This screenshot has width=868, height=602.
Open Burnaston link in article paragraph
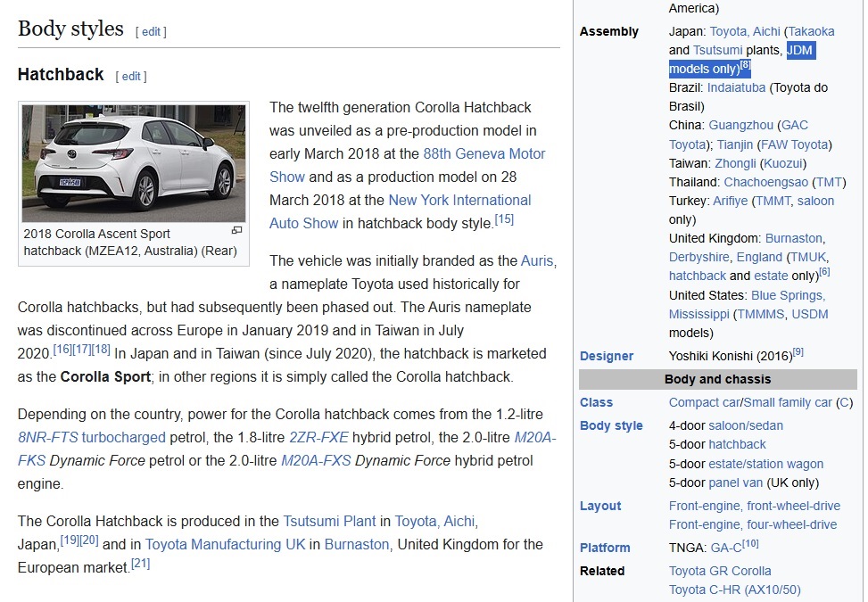[357, 544]
